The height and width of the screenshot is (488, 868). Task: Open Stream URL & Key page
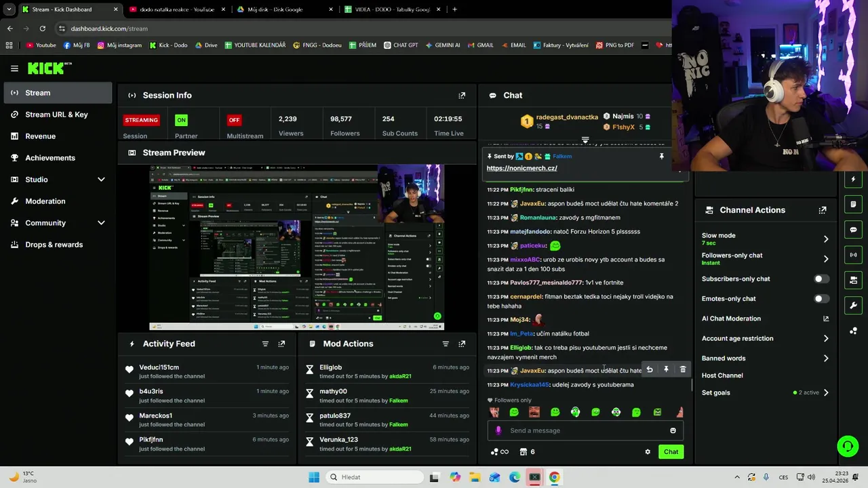(x=56, y=115)
